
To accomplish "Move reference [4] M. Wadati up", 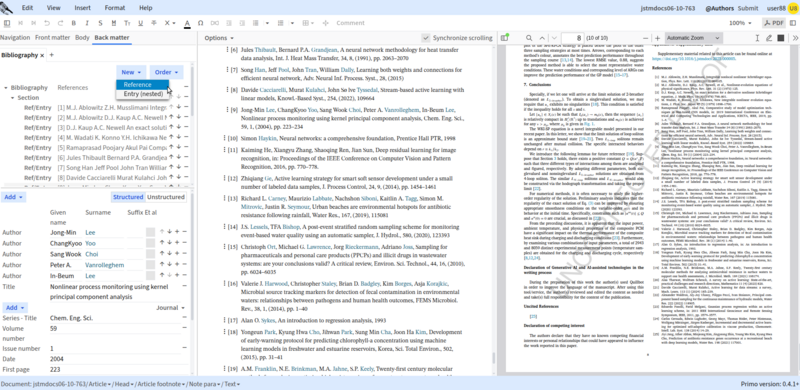I will 171,137.
